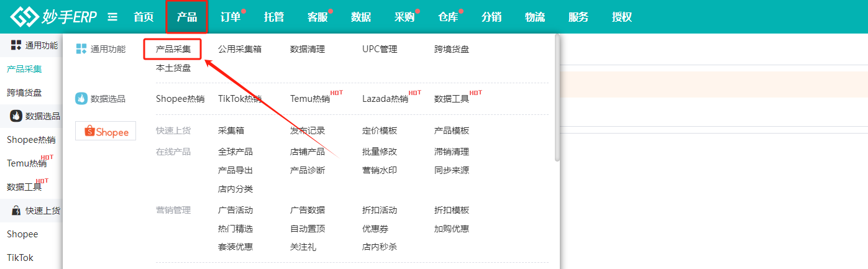Open 热门精选 in dropdown

235,229
